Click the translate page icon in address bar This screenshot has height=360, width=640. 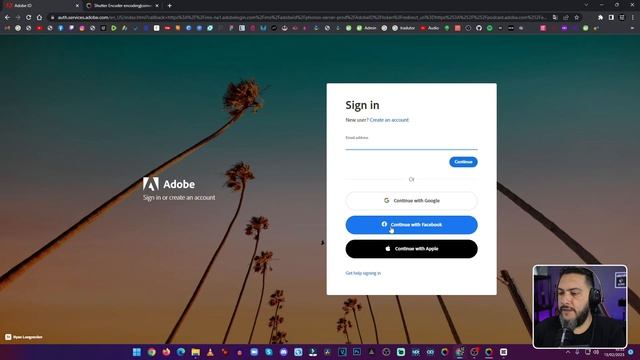point(555,18)
